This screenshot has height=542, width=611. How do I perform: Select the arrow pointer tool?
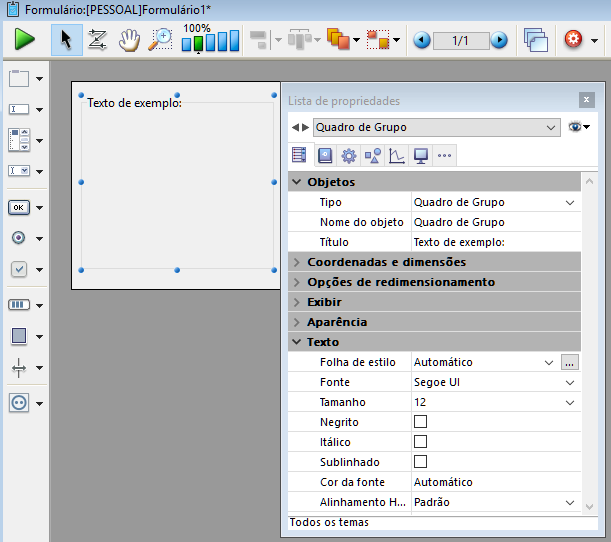click(66, 40)
